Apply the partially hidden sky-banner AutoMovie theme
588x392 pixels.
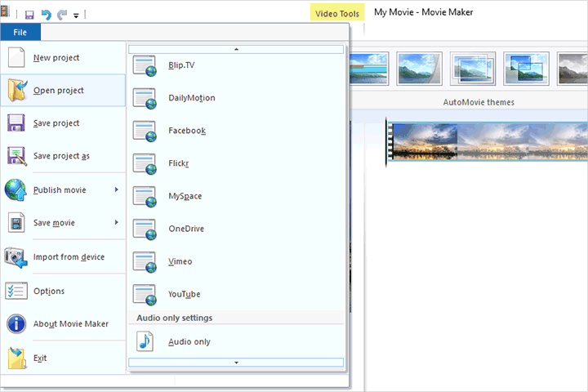pos(369,69)
